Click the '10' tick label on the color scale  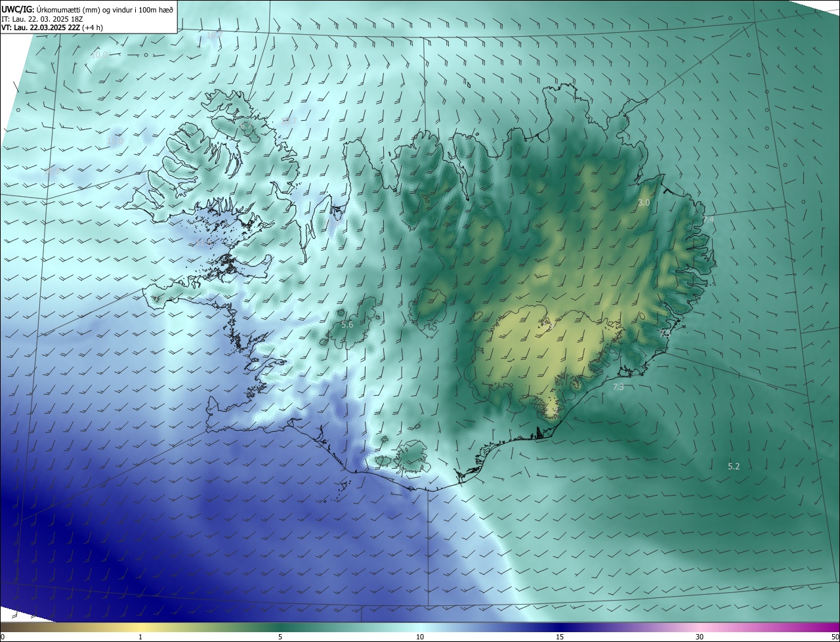click(420, 637)
